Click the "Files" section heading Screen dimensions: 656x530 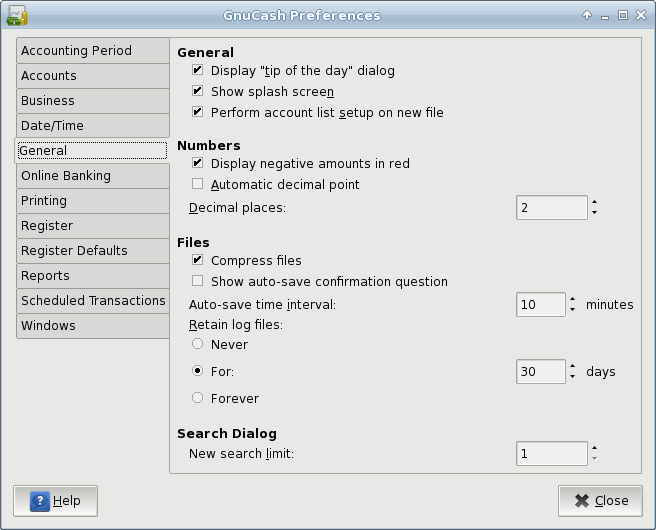coord(193,242)
